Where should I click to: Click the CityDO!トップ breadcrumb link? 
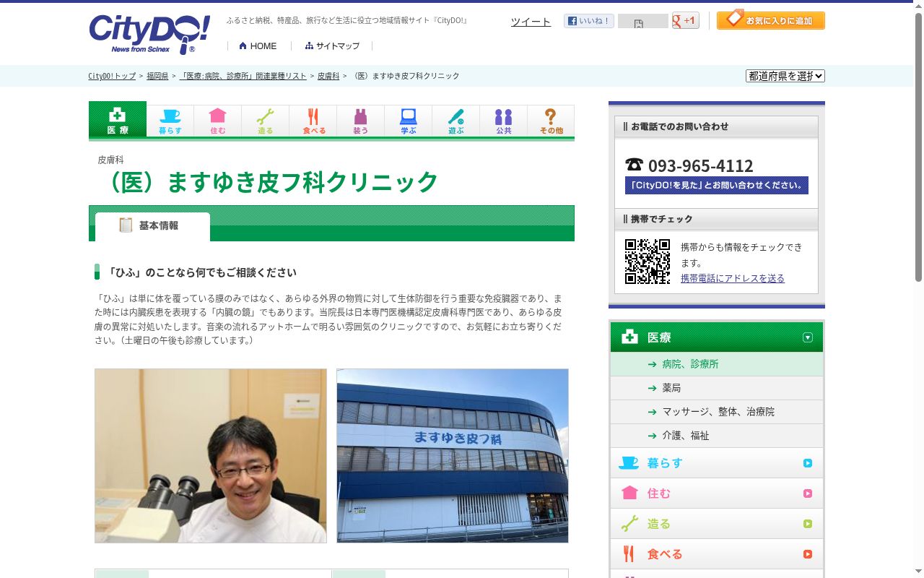pyautogui.click(x=112, y=76)
